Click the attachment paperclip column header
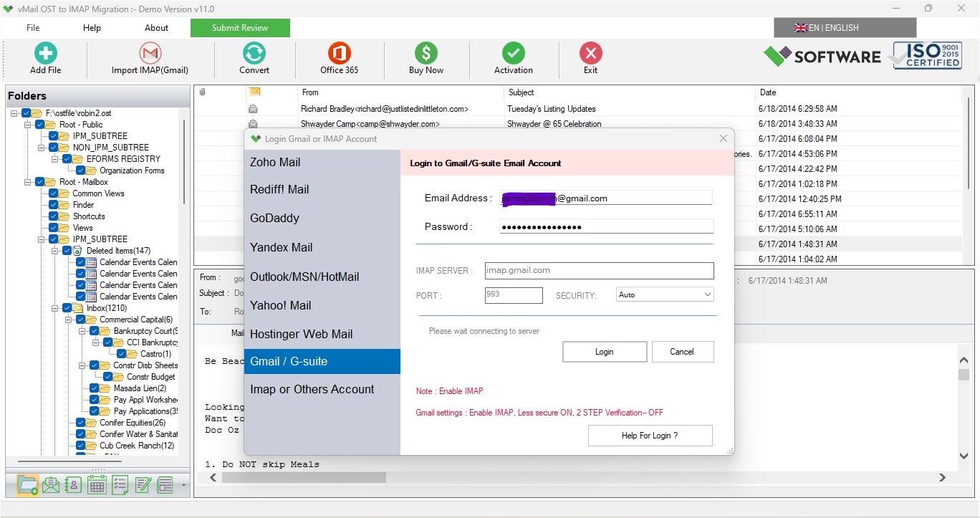This screenshot has width=980, height=518. pos(202,92)
